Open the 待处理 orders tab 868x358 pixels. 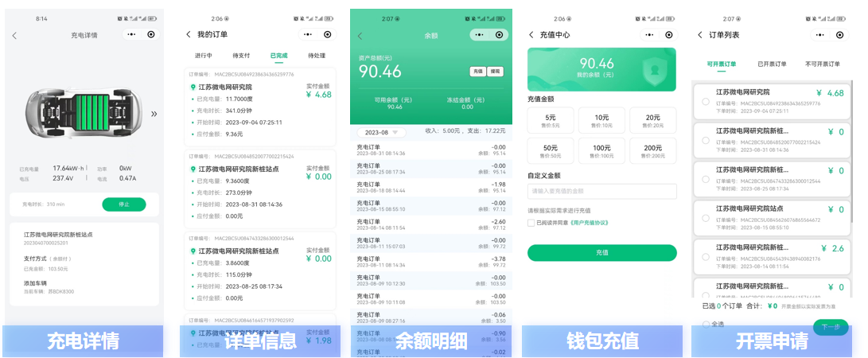(317, 56)
